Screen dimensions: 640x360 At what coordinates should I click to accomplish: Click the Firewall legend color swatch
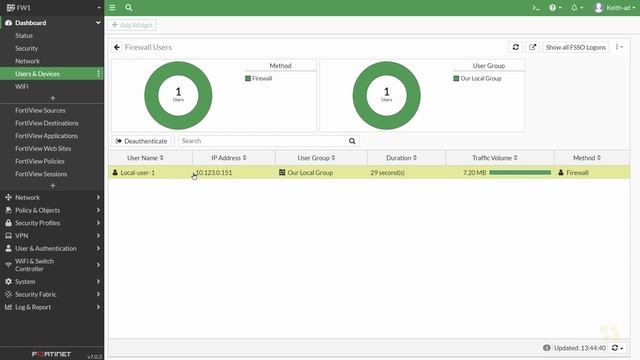248,78
